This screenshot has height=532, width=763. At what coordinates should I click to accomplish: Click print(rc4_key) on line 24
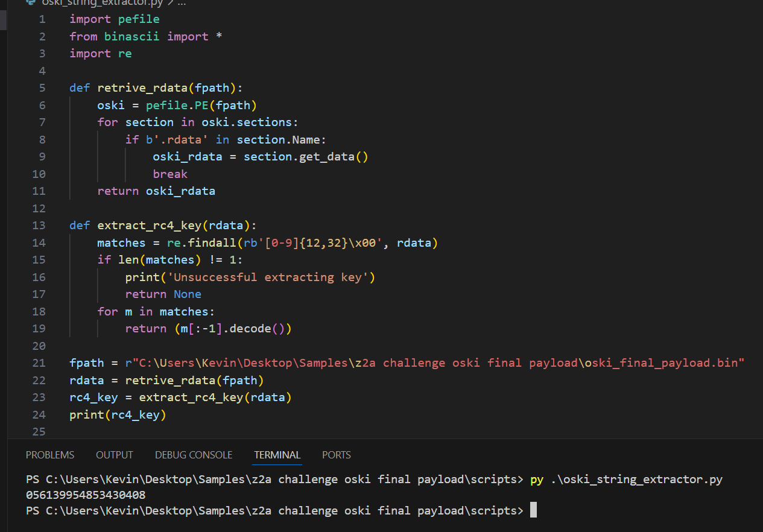(x=118, y=415)
